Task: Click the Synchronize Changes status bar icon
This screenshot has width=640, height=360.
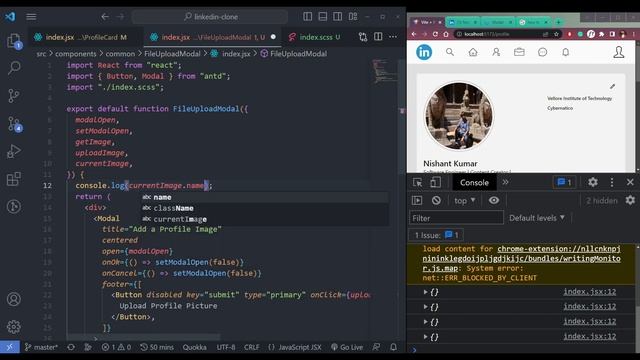Action: tap(71, 347)
